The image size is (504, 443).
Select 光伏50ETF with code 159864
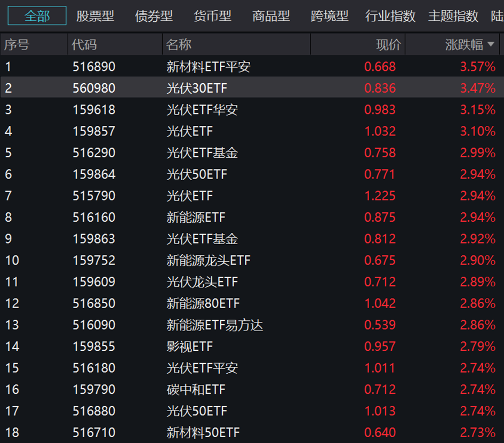coord(197,174)
